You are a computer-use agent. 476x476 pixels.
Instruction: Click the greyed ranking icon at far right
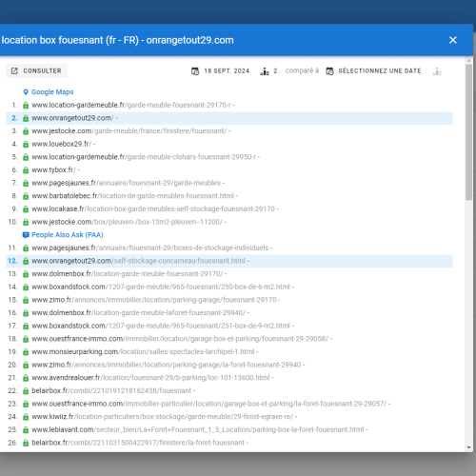click(437, 71)
